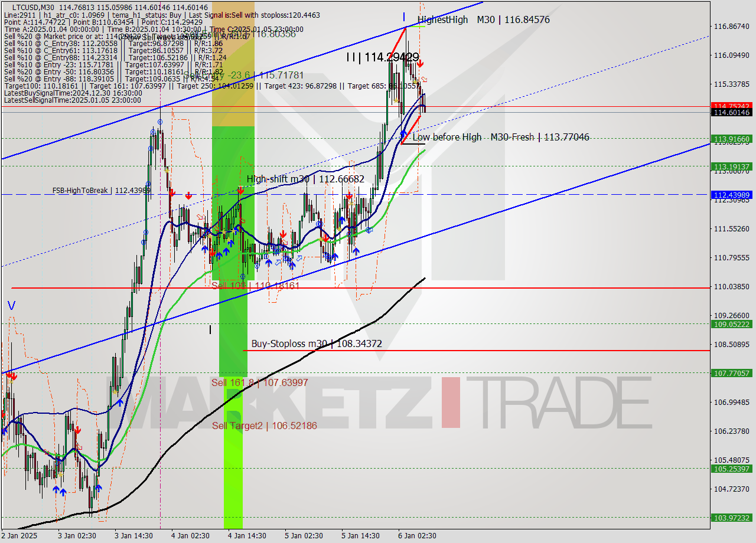The image size is (756, 543).
Task: Select the FSB-HighToBreak | 112.43989 label
Action: (x=102, y=191)
